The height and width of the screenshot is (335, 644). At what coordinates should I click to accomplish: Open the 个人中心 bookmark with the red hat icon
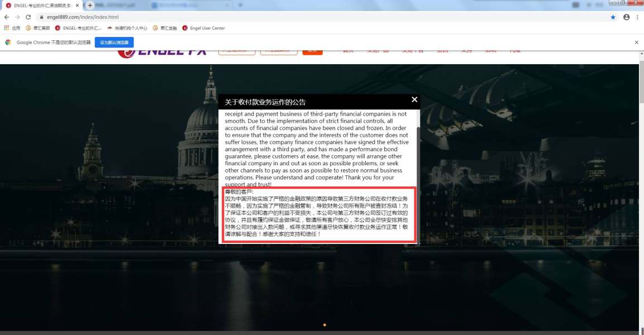pyautogui.click(x=127, y=28)
